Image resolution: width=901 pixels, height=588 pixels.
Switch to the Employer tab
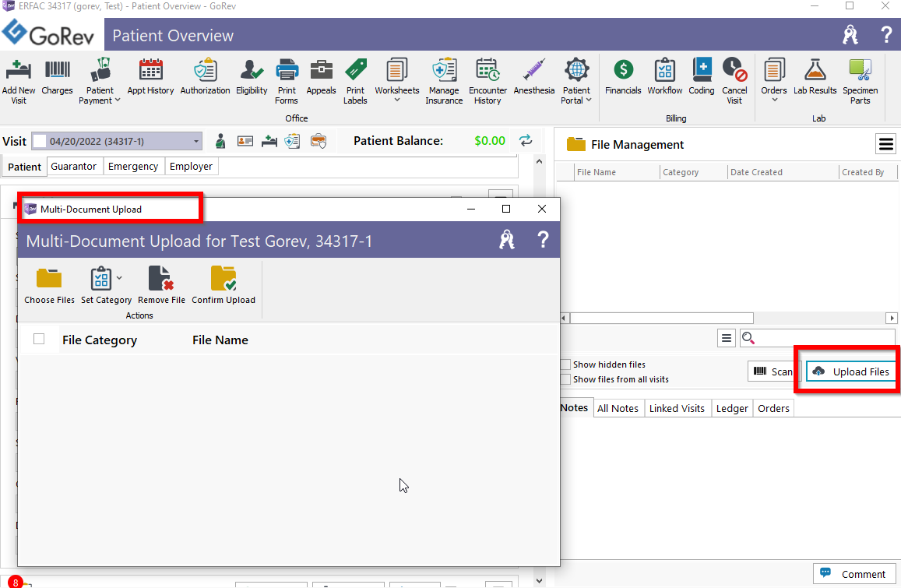(191, 166)
